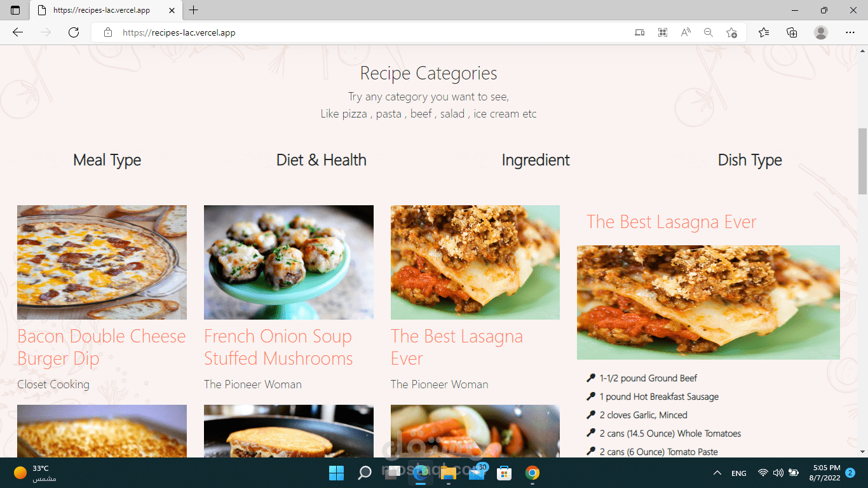Click French Onion Soup Stuffed Mushrooms title
868x488 pixels.
click(278, 347)
